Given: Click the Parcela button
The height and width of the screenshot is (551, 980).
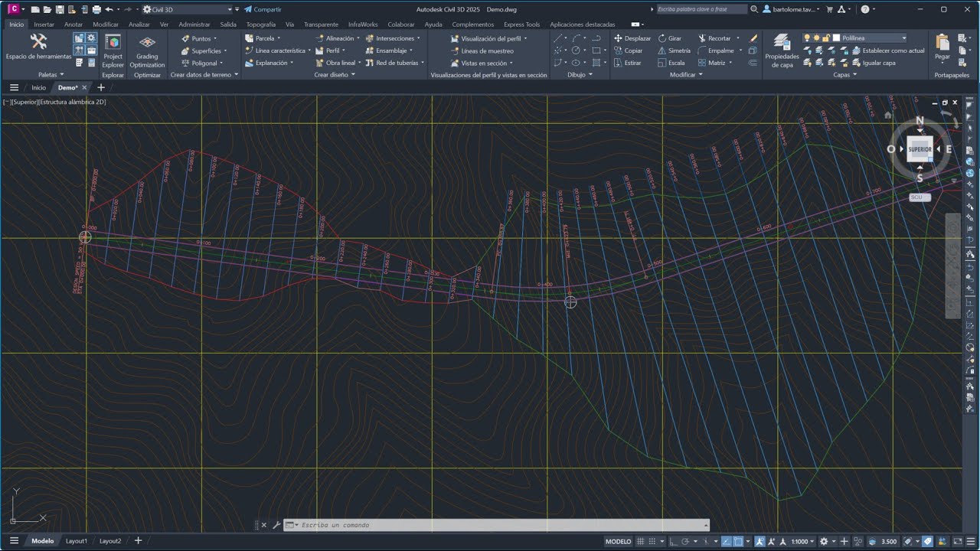Looking at the screenshot, I should (x=263, y=38).
